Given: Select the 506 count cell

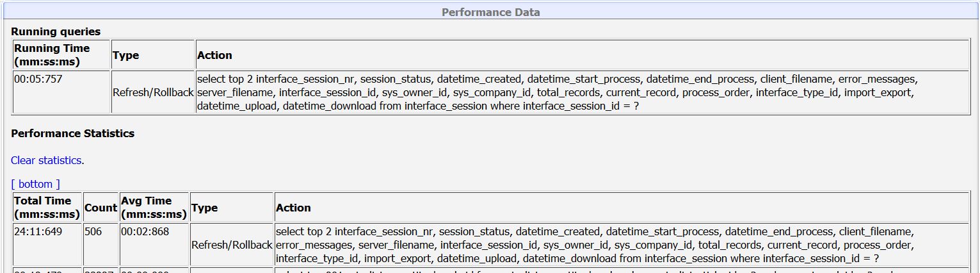Looking at the screenshot, I should [100, 245].
